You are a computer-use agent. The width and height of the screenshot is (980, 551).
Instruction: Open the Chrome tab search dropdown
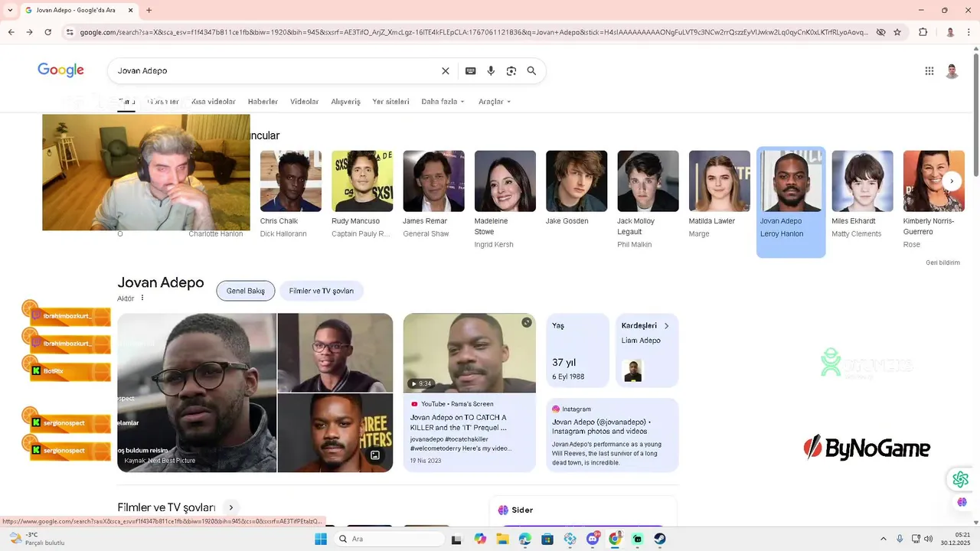click(x=11, y=10)
